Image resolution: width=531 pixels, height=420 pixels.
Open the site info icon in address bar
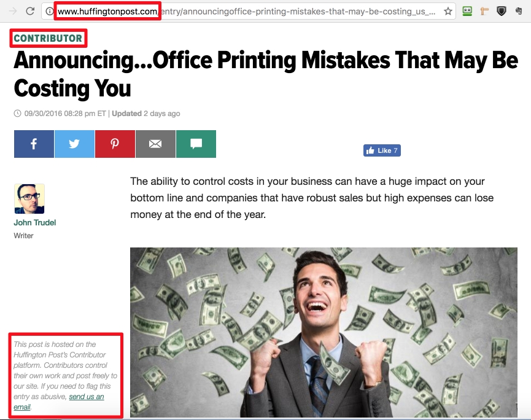[50, 11]
